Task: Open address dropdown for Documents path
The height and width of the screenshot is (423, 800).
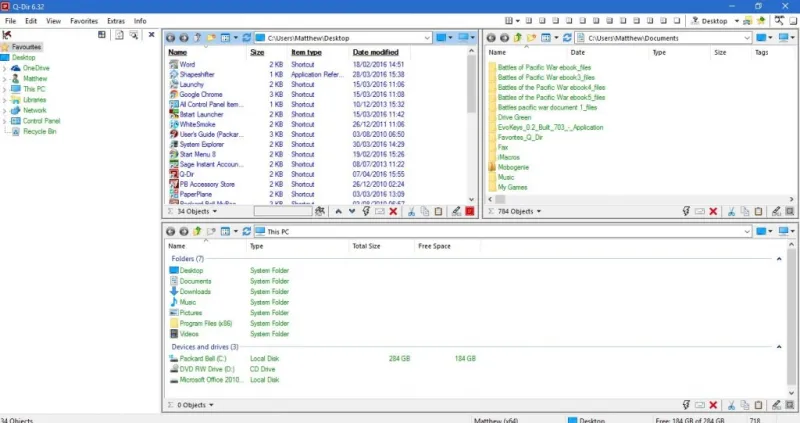Action: (747, 38)
